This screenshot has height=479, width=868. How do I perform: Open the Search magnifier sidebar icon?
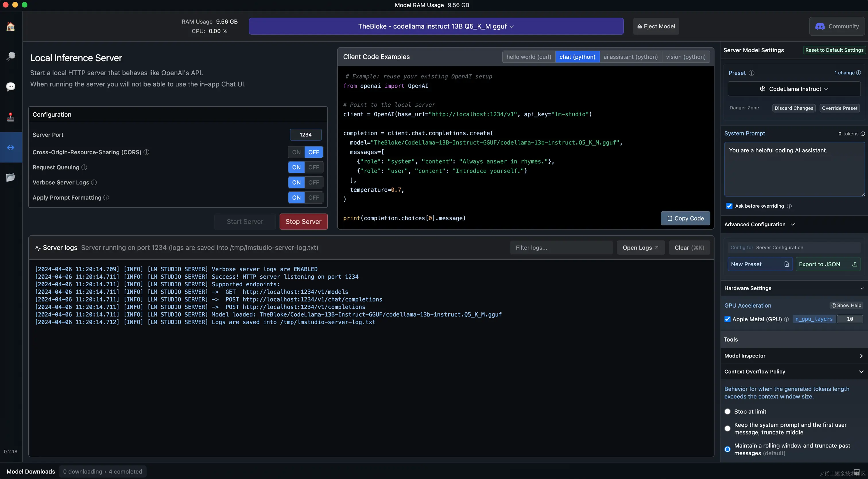tap(11, 56)
